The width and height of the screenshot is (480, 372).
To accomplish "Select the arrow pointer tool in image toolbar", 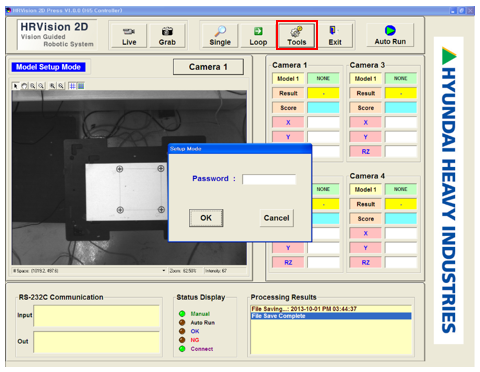I will click(15, 86).
